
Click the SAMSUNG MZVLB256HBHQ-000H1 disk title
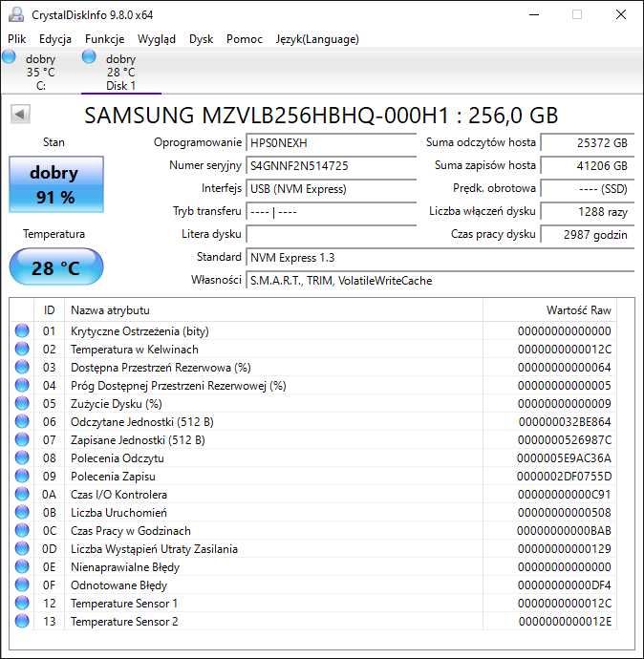(321, 116)
